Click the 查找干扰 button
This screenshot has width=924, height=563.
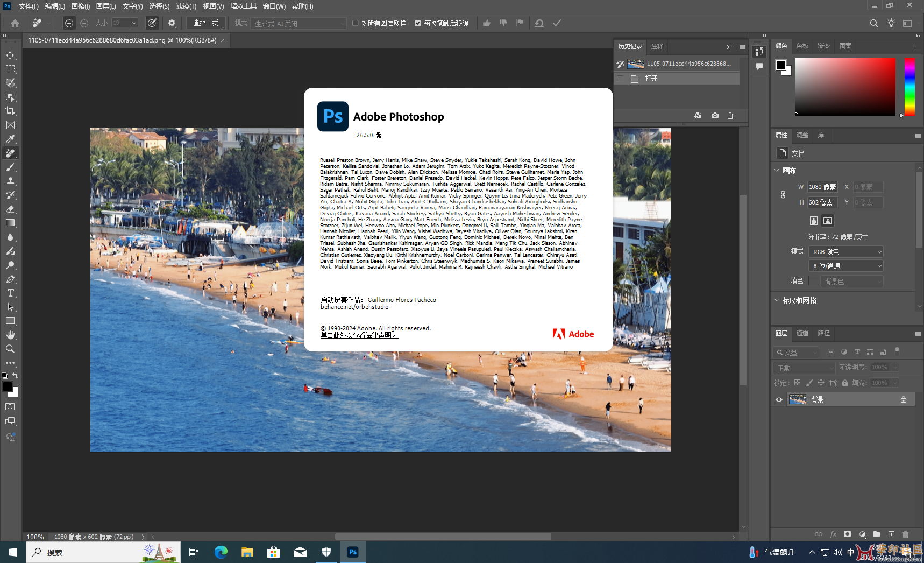(206, 23)
